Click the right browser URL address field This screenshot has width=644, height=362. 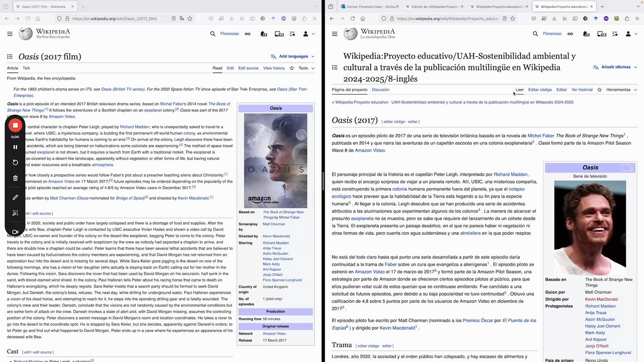pyautogui.click(x=447, y=19)
